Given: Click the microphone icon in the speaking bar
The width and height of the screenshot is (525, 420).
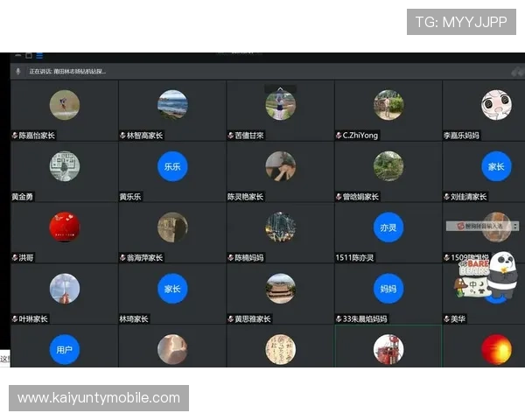Looking at the screenshot, I should point(17,71).
